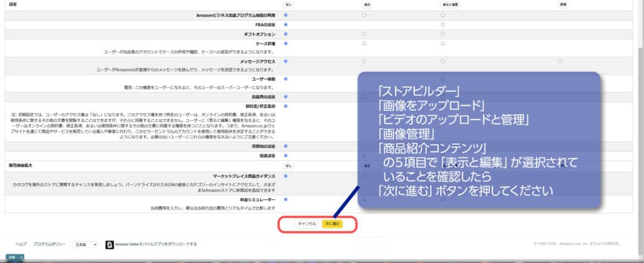Image resolution: width=644 pixels, height=263 pixels.
Task: Select '表示と編集' radio for FBAの設定
Action: point(443,25)
